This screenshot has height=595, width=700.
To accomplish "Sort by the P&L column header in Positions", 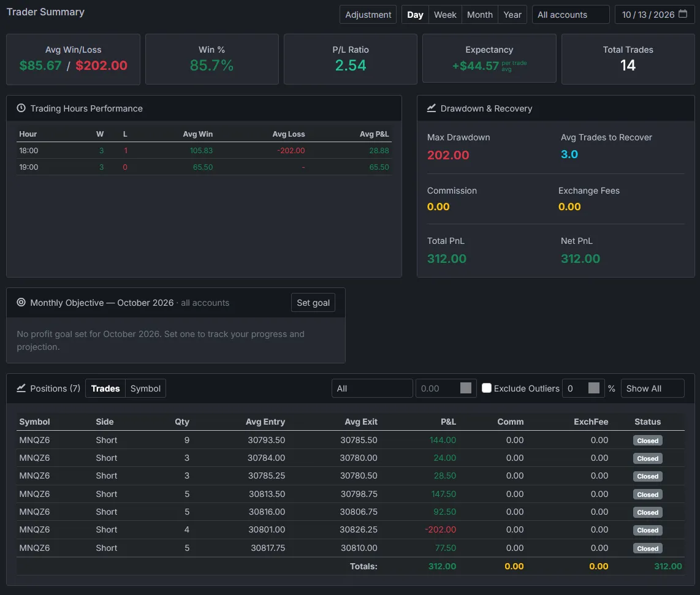I will pos(448,422).
